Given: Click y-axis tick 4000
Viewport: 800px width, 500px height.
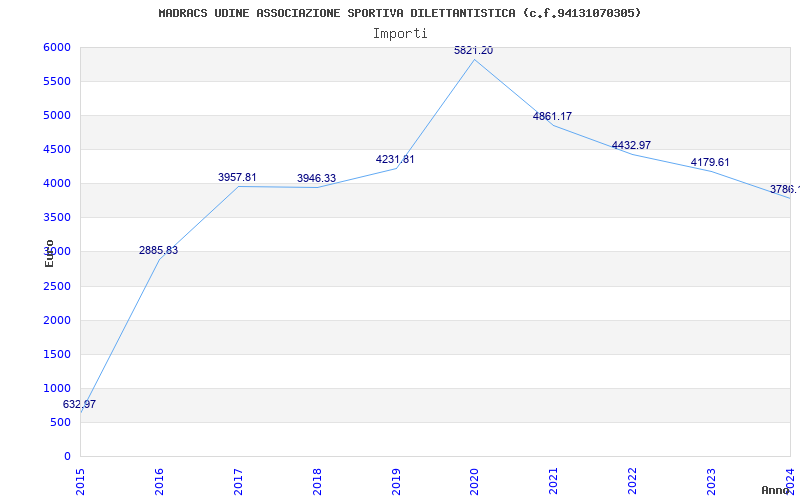Looking at the screenshot, I should pyautogui.click(x=57, y=184).
